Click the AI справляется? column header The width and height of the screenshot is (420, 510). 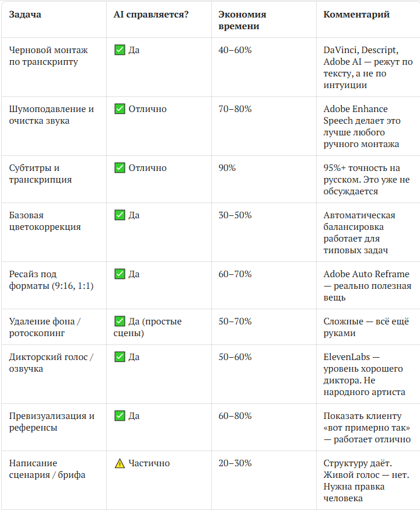coord(151,15)
